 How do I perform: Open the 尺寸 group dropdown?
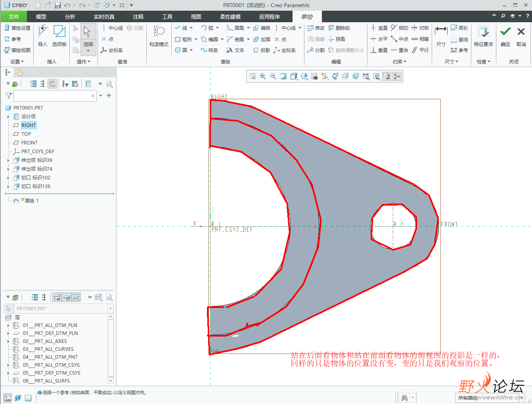pos(452,62)
